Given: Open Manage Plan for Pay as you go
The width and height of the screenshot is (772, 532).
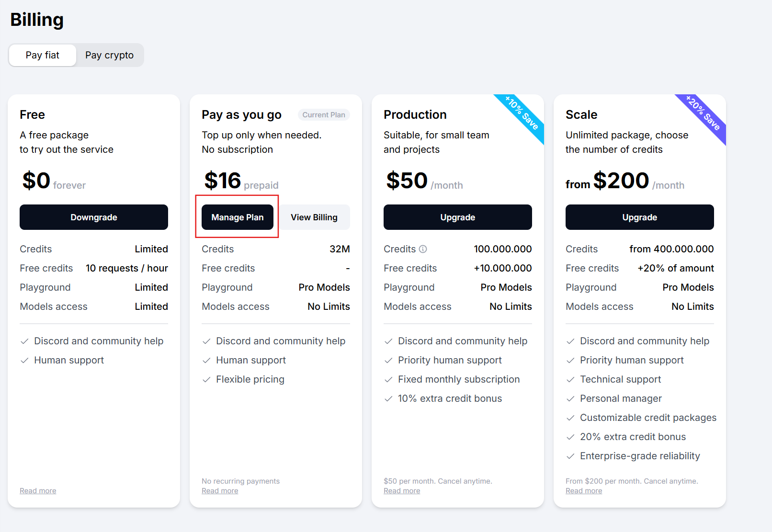Looking at the screenshot, I should tap(238, 217).
